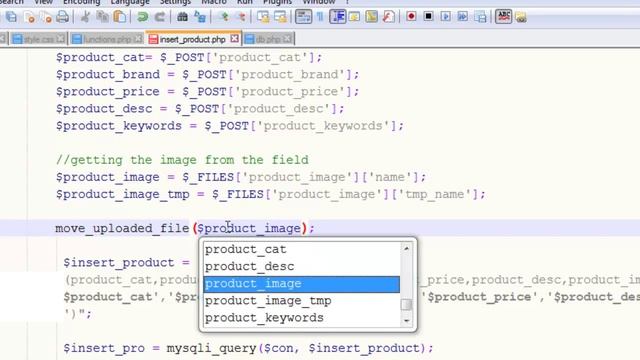Open the Encoding menu
640x360 pixels.
pos(81,2)
